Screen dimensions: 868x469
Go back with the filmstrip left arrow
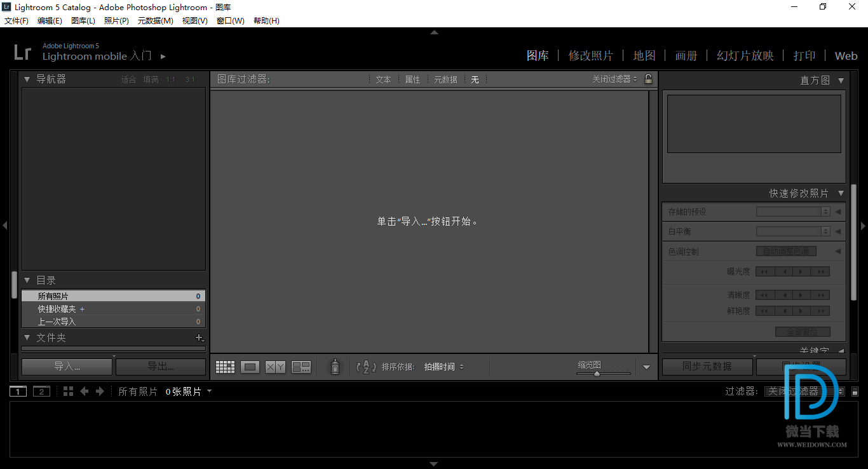[x=84, y=391]
